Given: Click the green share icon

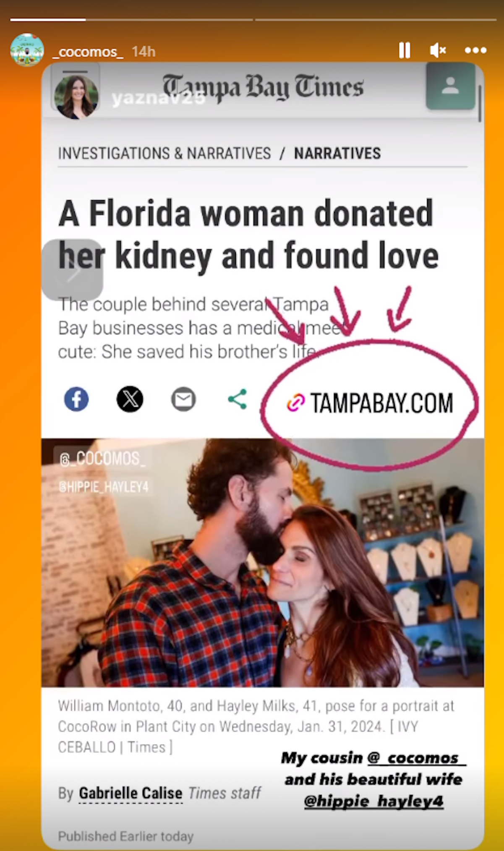Looking at the screenshot, I should point(237,399).
